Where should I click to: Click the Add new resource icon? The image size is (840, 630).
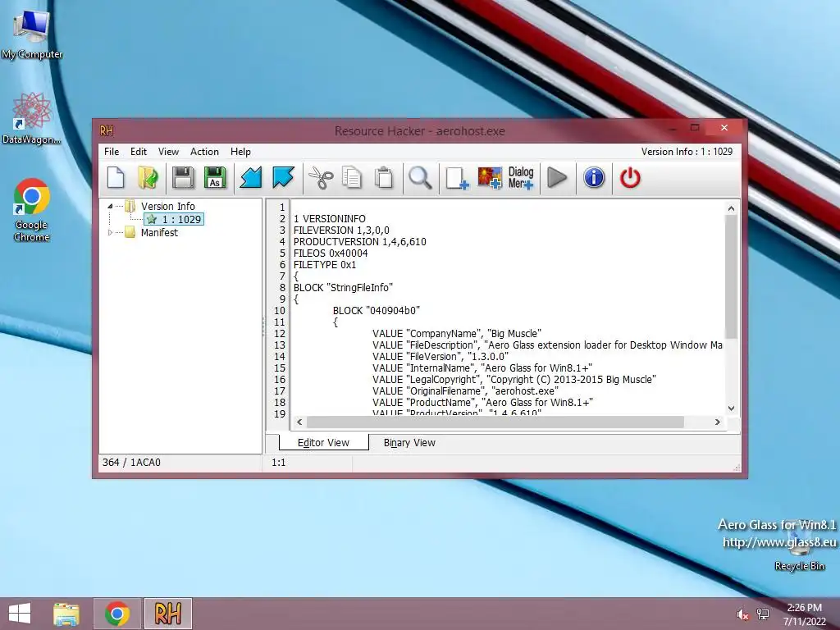457,178
